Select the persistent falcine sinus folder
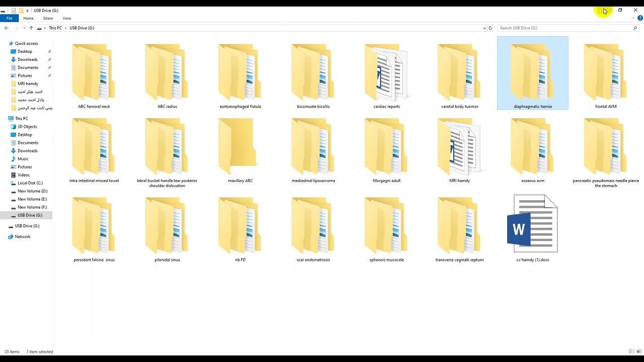644x362 pixels. (x=94, y=230)
